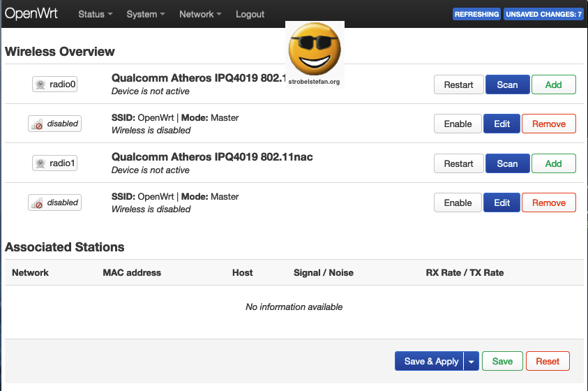Screen dimensions: 588x391
Task: Enable the disabled network under radio1
Action: pyautogui.click(x=458, y=202)
